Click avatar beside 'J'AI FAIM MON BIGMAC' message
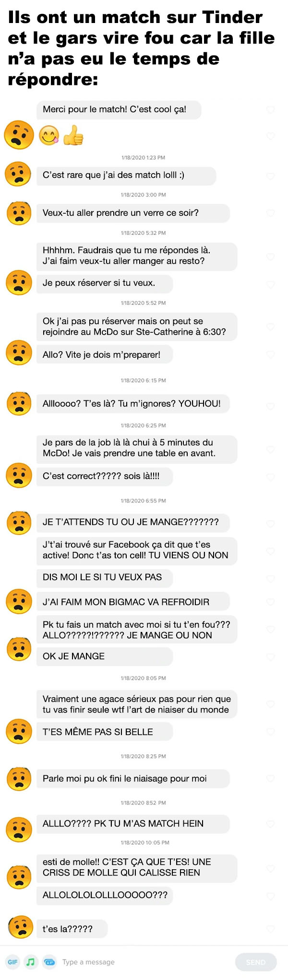The width and height of the screenshot is (288, 980). (x=19, y=601)
